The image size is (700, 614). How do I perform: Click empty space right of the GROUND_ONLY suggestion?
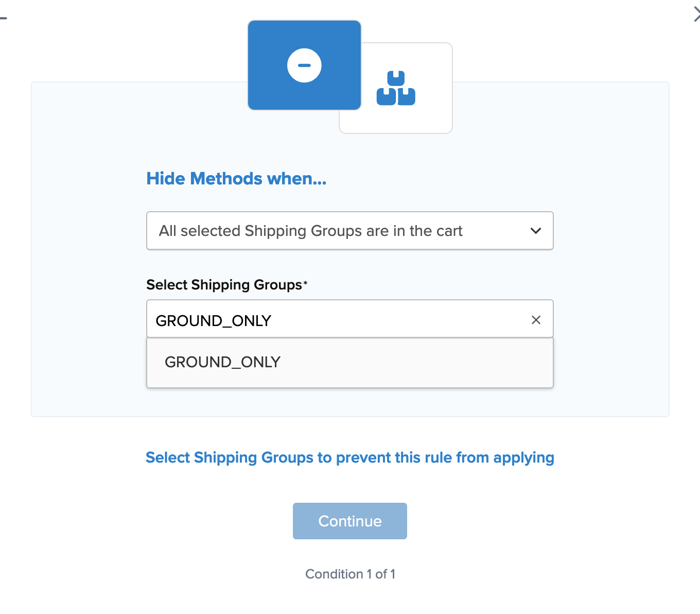coord(437,363)
